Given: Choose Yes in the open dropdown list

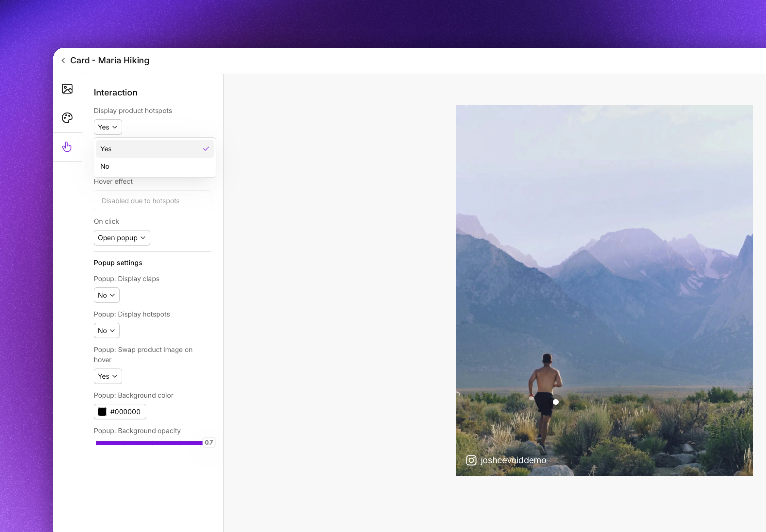Looking at the screenshot, I should pyautogui.click(x=155, y=149).
